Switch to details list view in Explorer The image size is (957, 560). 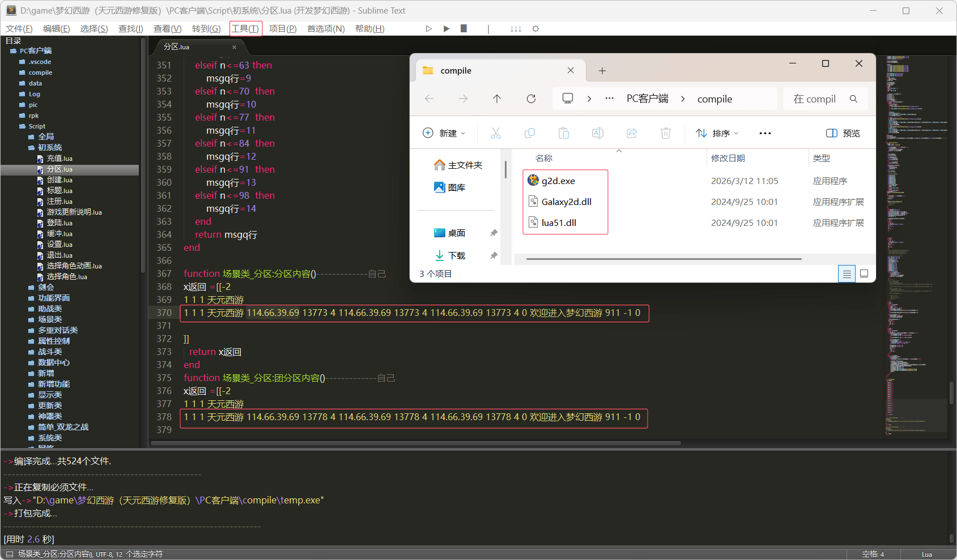pos(847,274)
